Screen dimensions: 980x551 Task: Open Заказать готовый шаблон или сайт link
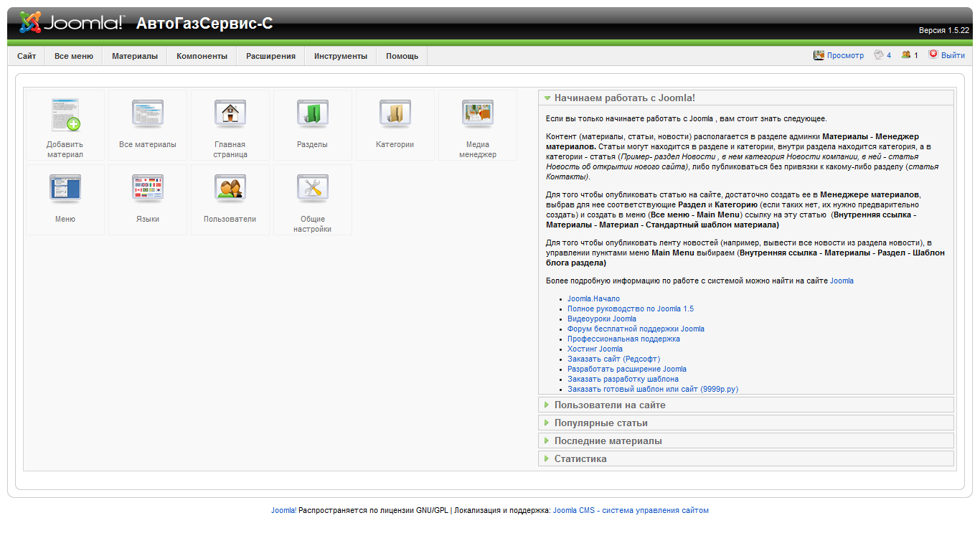[x=653, y=389]
